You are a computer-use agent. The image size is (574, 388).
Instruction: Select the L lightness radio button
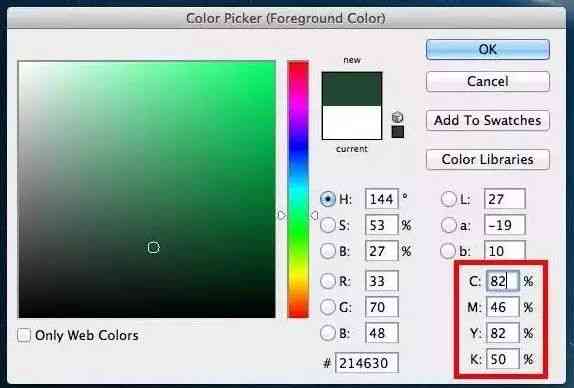448,199
